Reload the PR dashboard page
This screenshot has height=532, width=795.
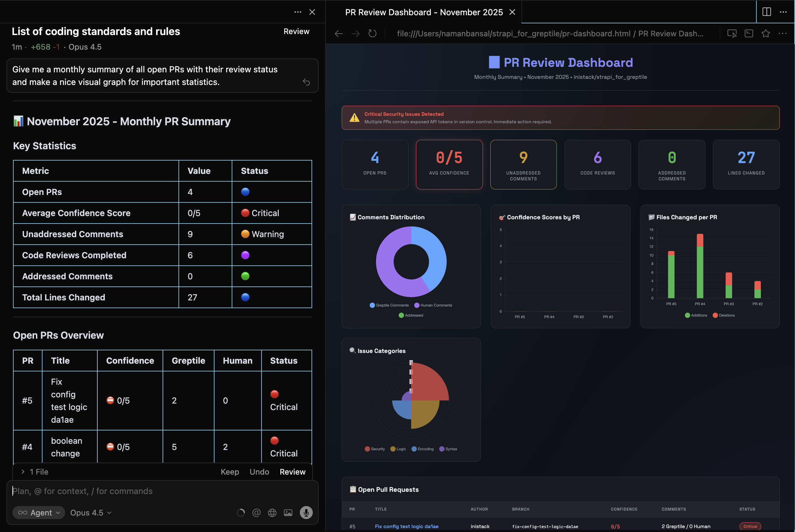372,33
